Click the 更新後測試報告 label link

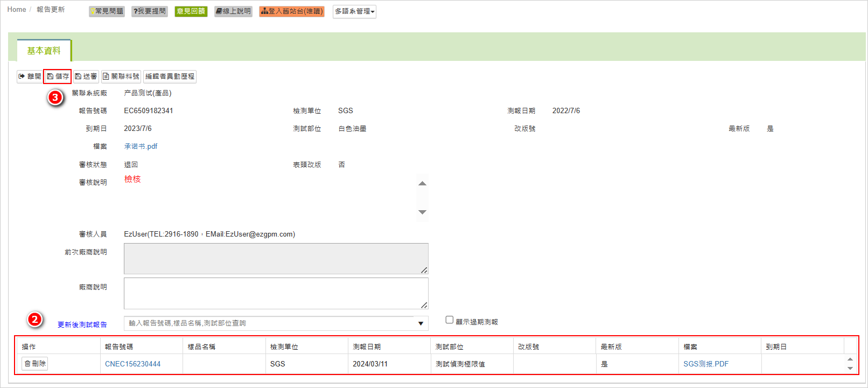[x=82, y=324]
